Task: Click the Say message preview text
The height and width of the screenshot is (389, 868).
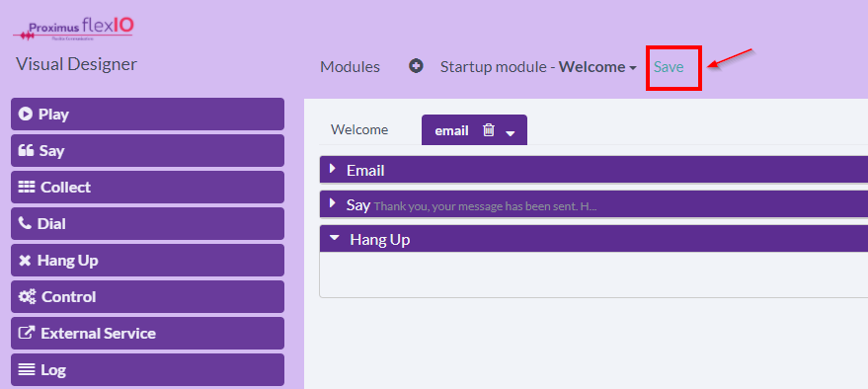Action: tap(486, 207)
